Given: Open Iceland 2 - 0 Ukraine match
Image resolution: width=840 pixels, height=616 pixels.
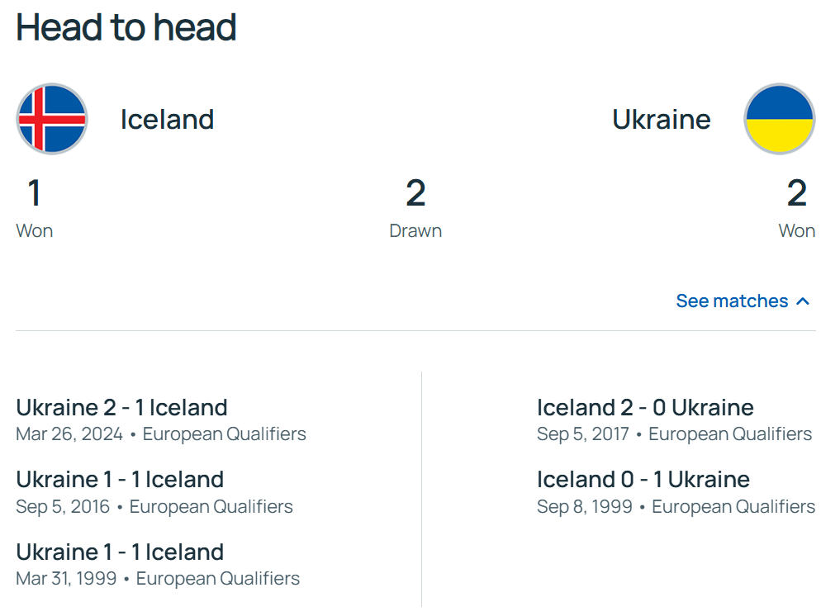Looking at the screenshot, I should pos(645,407).
